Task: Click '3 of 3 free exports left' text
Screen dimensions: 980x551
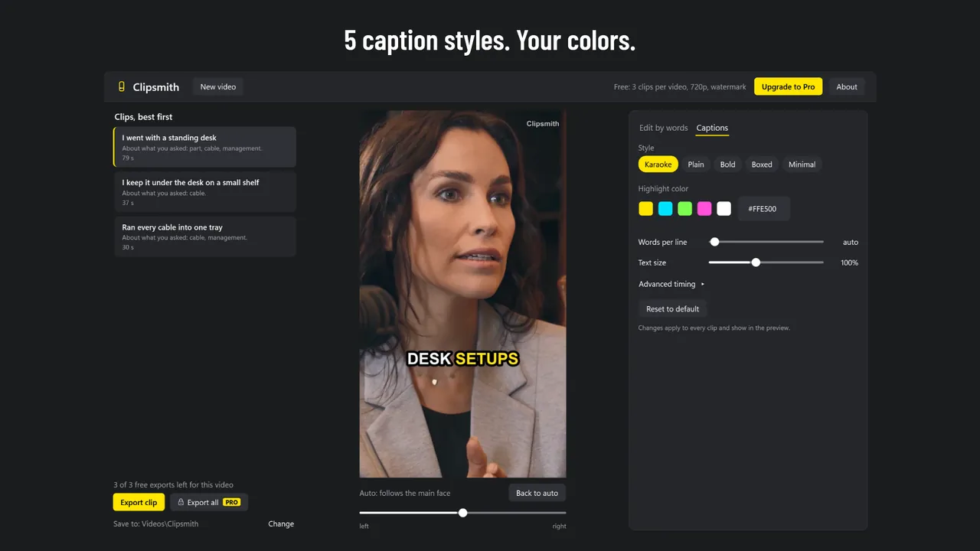Action: 173,485
